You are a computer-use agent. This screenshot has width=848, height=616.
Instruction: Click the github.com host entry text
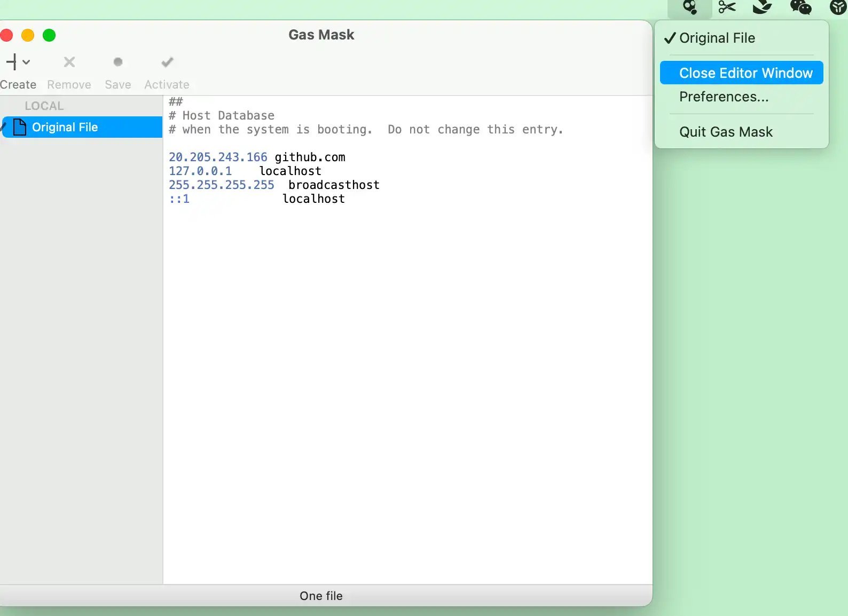point(310,157)
